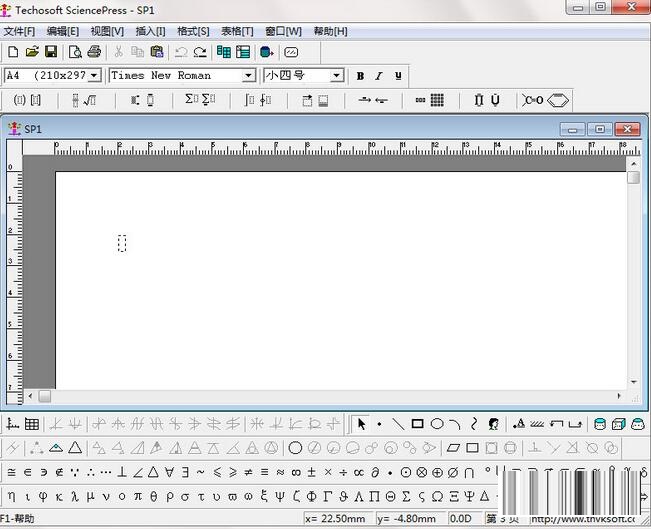Screen dimensions: 651x529
Task: Open a file using the folder icon
Action: [x=32, y=52]
